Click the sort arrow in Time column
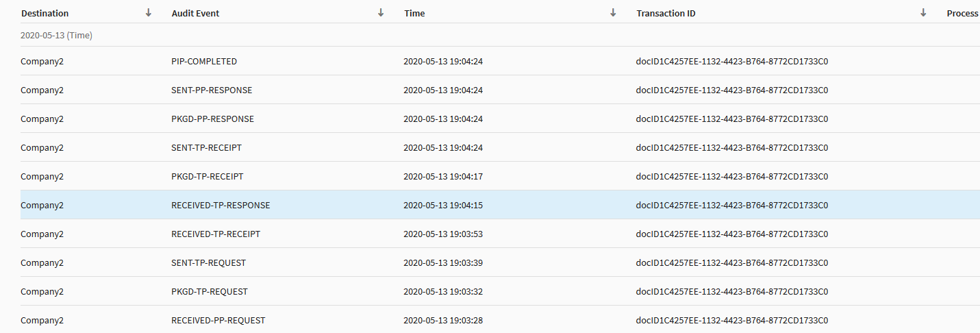The width and height of the screenshot is (980, 333). (613, 12)
